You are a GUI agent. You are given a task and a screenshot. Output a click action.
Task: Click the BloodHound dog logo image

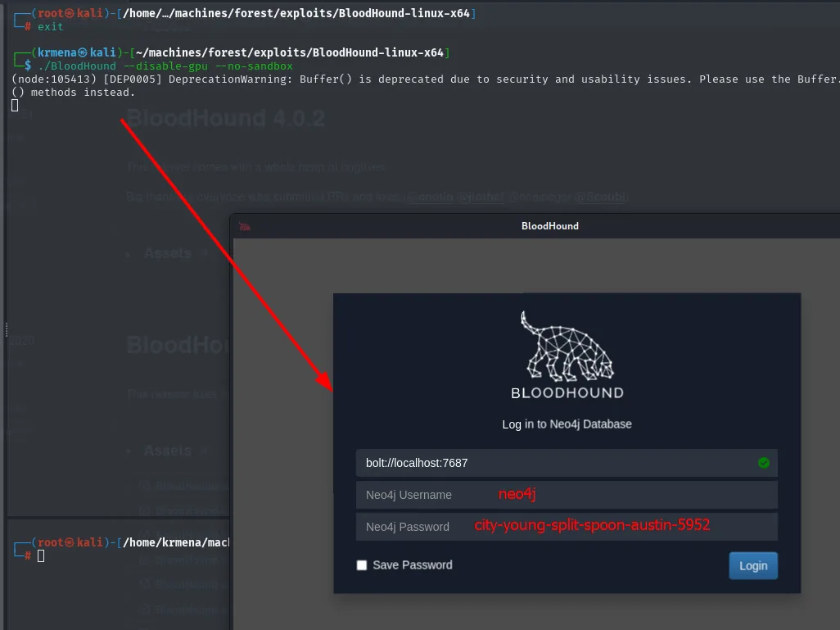(x=567, y=346)
